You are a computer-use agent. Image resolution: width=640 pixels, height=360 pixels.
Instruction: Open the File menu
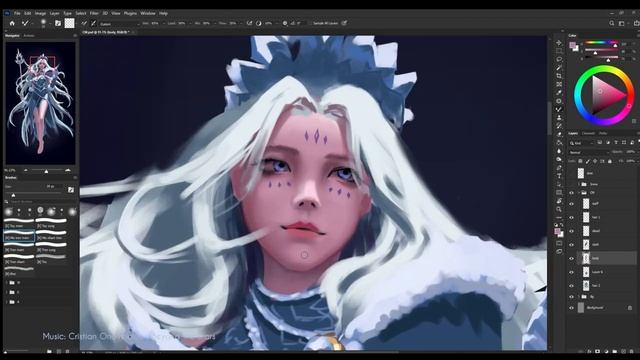click(17, 13)
